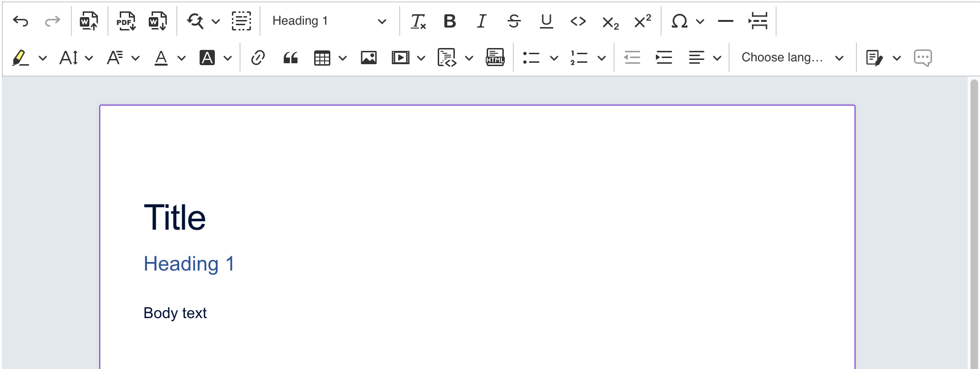Click the Title text in document

coord(174,217)
